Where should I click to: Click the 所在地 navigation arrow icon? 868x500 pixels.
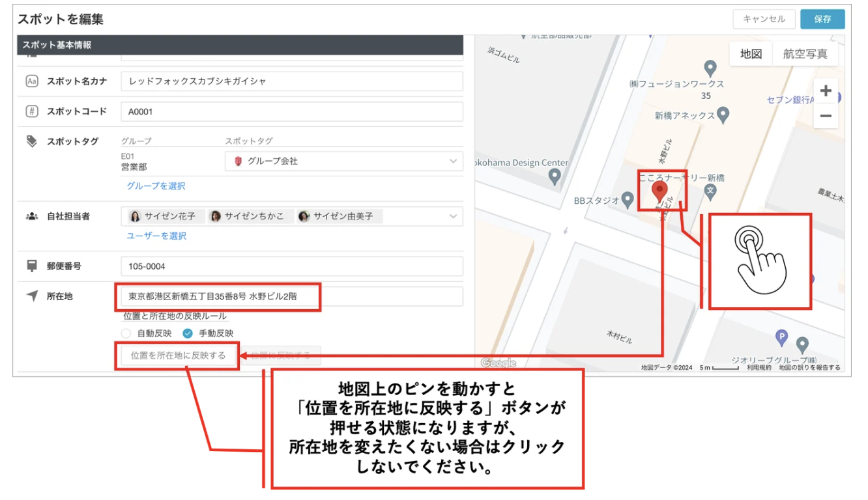pyautogui.click(x=32, y=296)
